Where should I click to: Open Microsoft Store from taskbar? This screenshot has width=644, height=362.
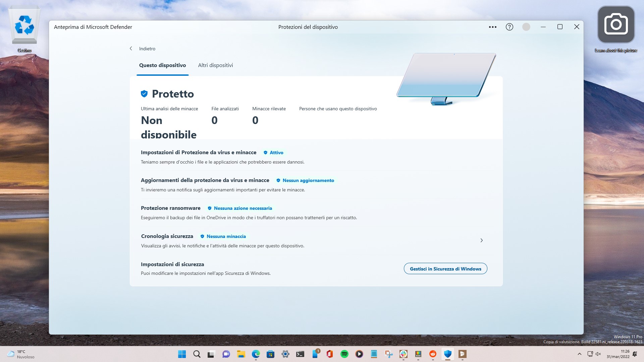coord(270,354)
